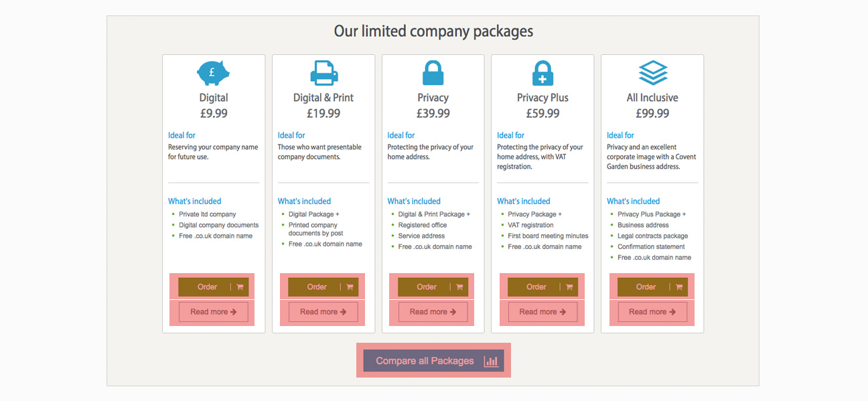
Task: Click the stacked layers All Inclusive icon
Action: point(653,72)
